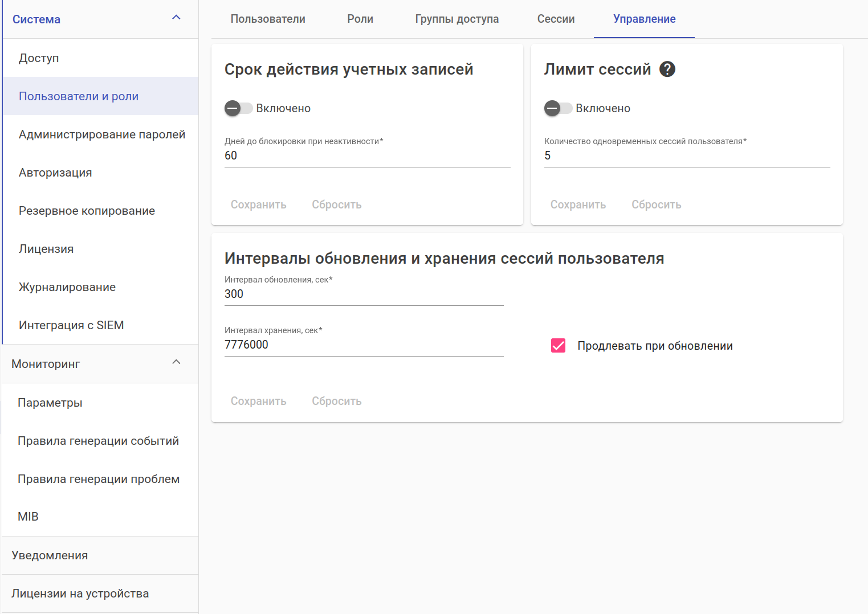The height and width of the screenshot is (614, 868).
Task: Click the days until blocking input field
Action: (367, 156)
